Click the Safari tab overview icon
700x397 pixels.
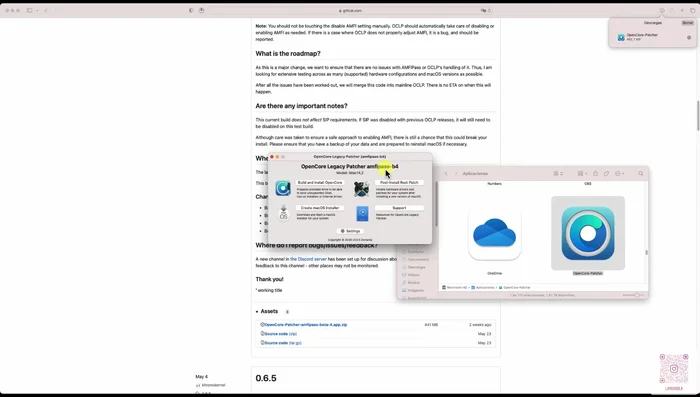(x=692, y=10)
